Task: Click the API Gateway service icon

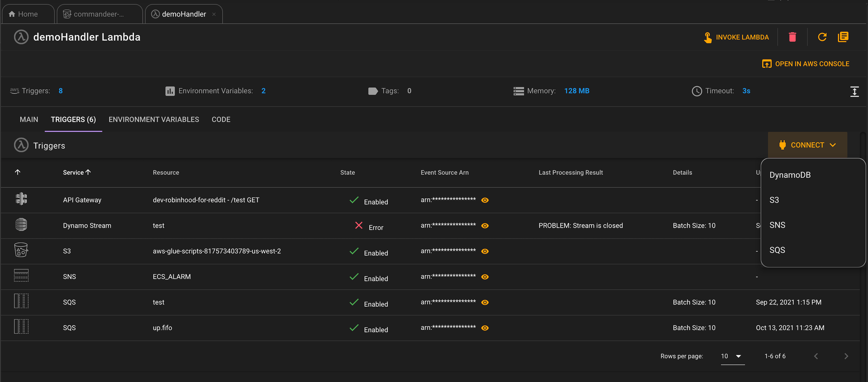Action: point(21,199)
